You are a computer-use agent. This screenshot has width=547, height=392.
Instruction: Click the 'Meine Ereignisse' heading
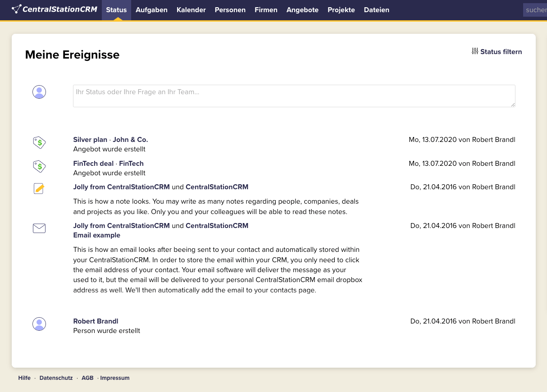(73, 55)
